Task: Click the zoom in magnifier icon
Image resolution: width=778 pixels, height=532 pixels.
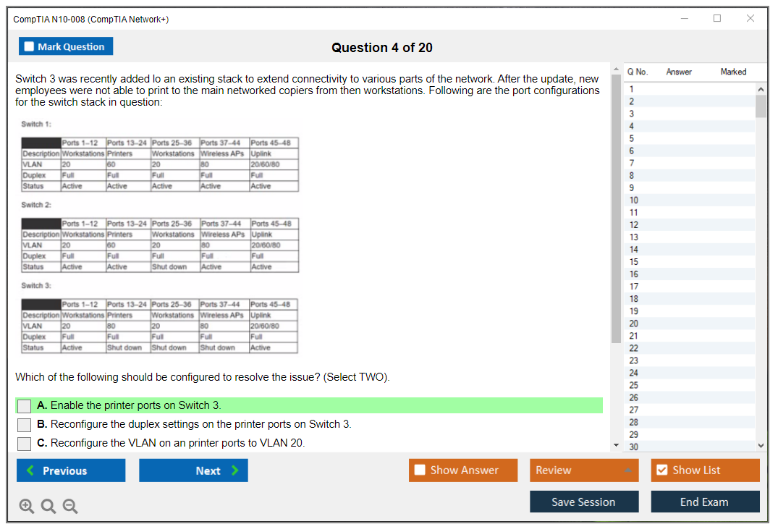Action: click(x=27, y=507)
